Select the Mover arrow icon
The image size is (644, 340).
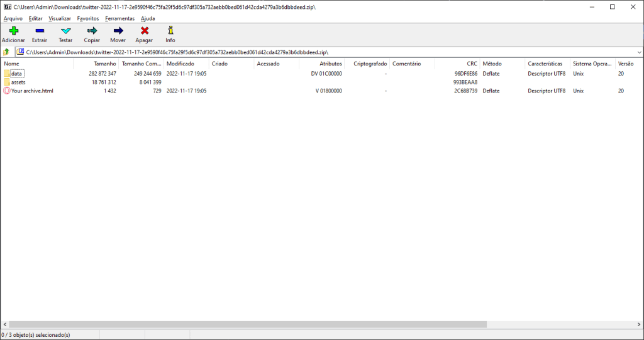click(118, 31)
